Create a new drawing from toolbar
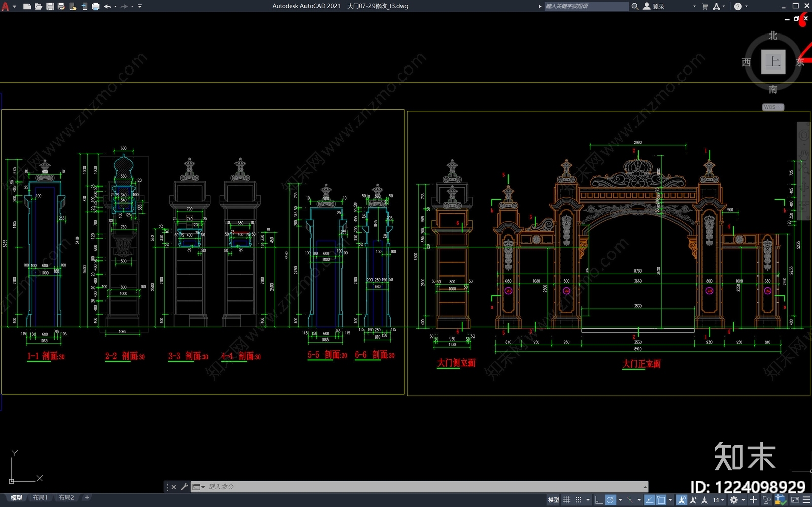 27,6
